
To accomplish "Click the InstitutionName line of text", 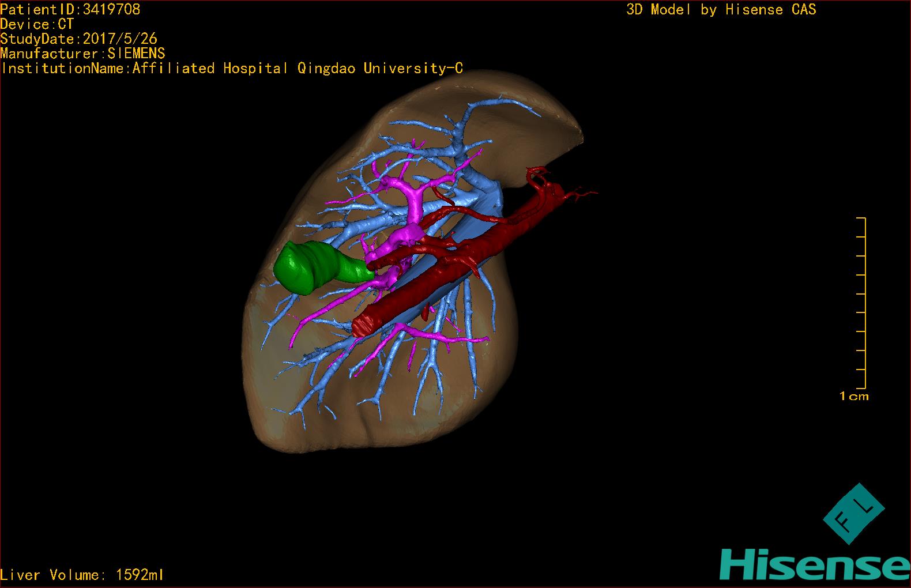I will tap(232, 69).
